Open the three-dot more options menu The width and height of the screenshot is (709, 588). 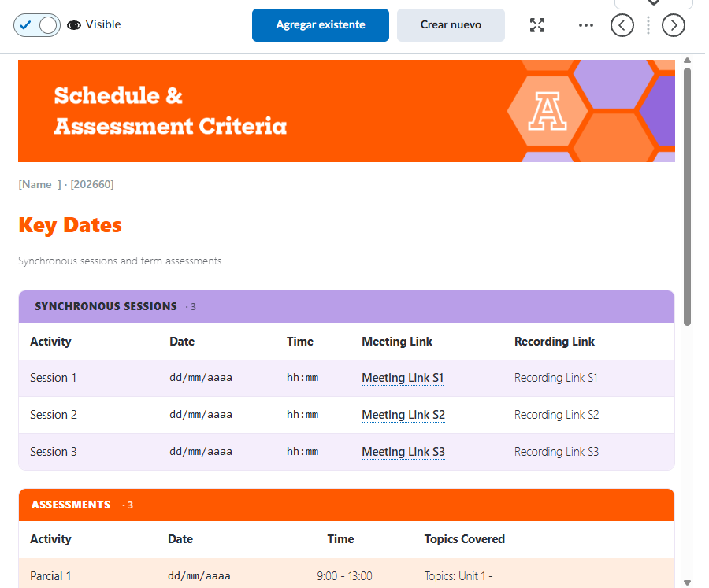click(x=585, y=25)
